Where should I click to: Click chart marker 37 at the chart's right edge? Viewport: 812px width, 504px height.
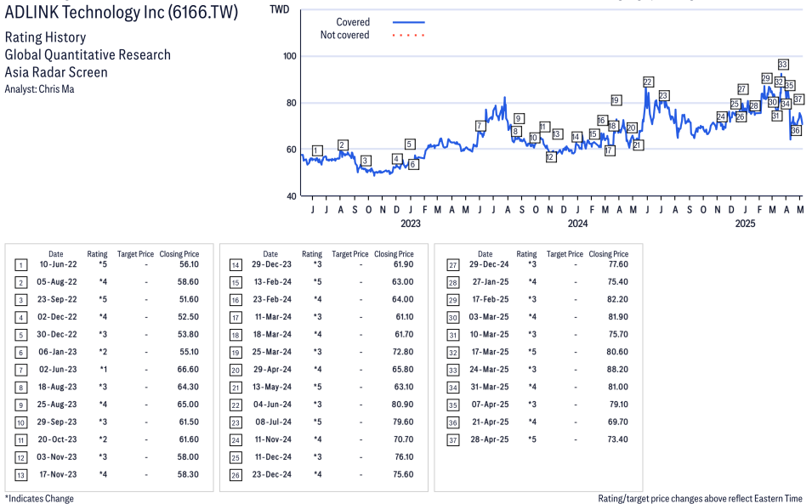[798, 99]
